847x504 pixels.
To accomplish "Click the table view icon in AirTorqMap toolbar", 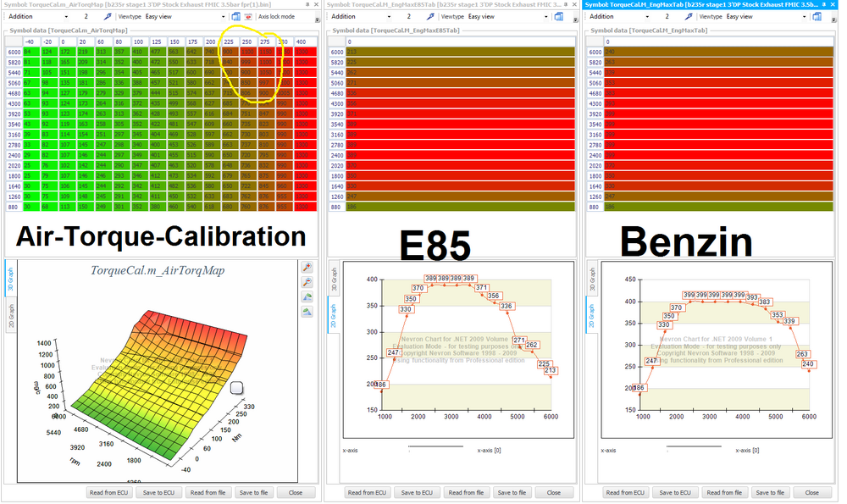I will (236, 17).
